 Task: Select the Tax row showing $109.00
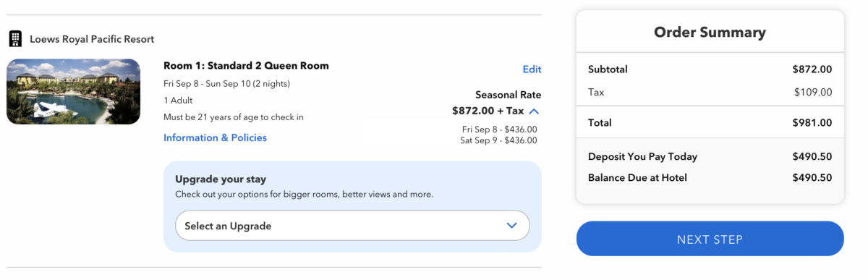[x=710, y=92]
